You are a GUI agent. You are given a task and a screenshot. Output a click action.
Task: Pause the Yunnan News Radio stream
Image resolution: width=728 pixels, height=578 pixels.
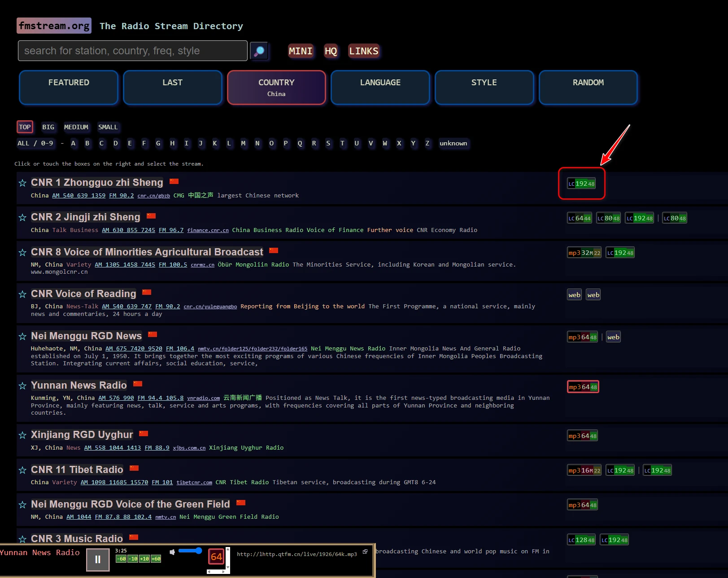(x=98, y=560)
